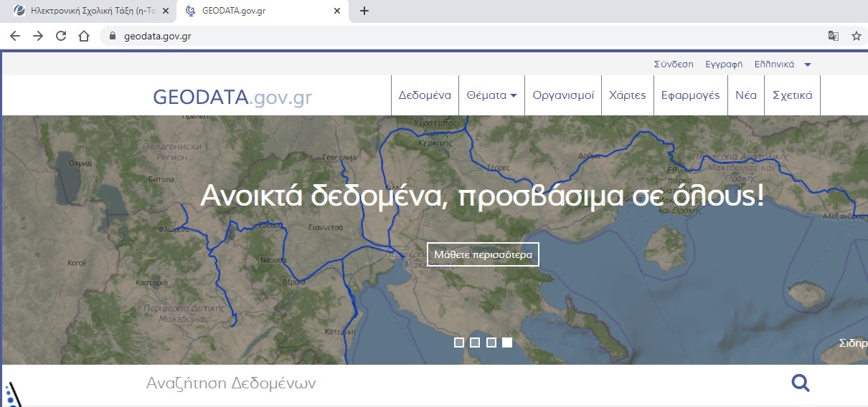Viewport: 868px width, 407px height.
Task: Click the Μάθετε περισσότερα button
Action: coord(483,254)
